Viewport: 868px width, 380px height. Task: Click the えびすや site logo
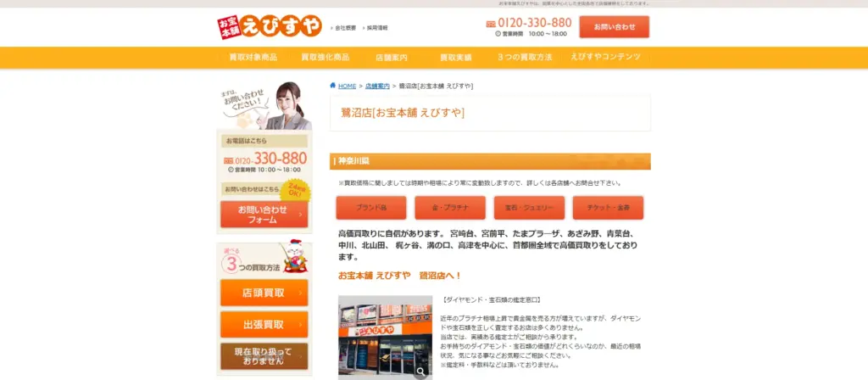coord(270,27)
